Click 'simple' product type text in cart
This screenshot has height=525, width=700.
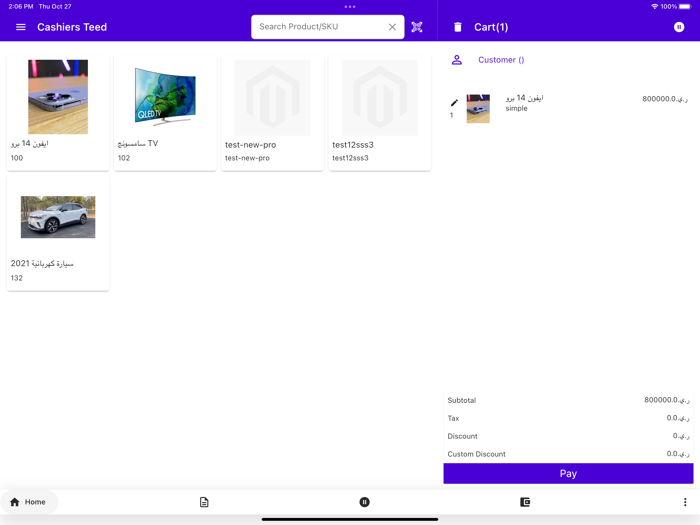coord(516,108)
